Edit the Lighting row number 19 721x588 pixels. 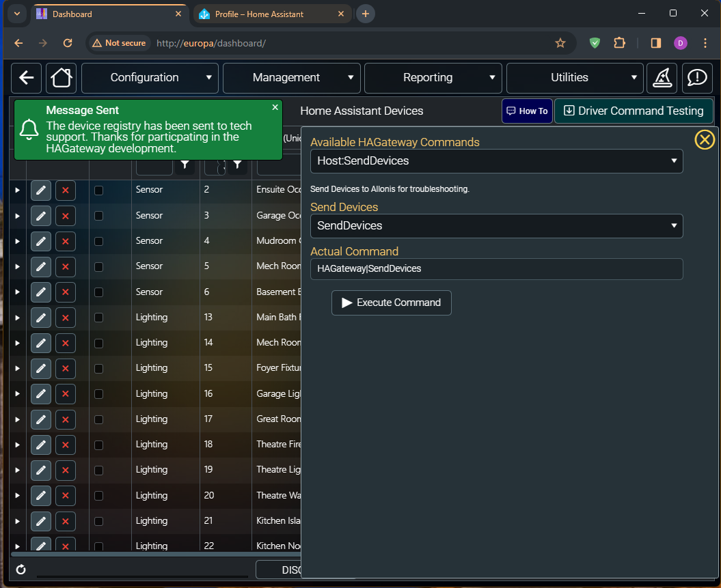(41, 470)
